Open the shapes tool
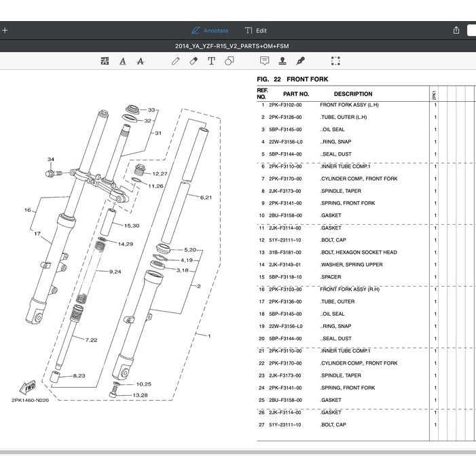The height and width of the screenshot is (476, 476). click(229, 61)
